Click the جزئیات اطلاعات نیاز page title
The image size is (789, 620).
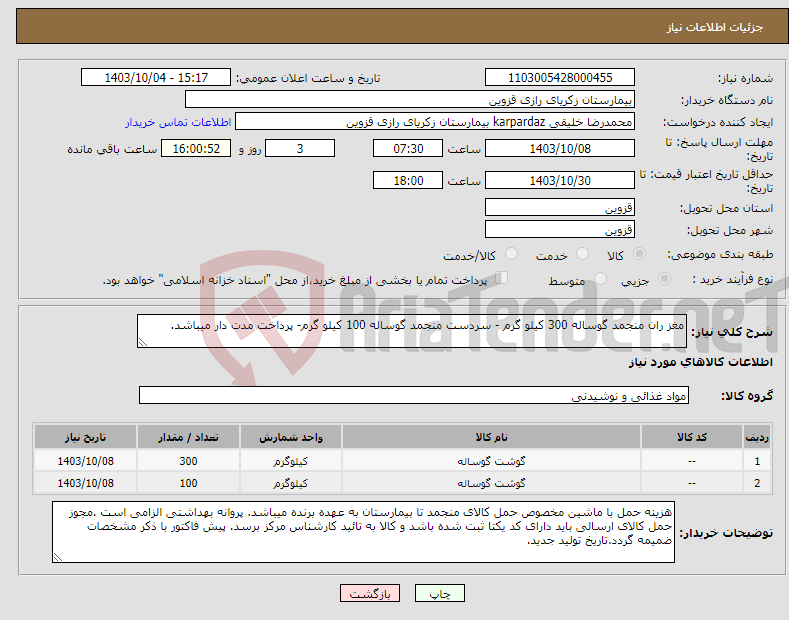(715, 27)
